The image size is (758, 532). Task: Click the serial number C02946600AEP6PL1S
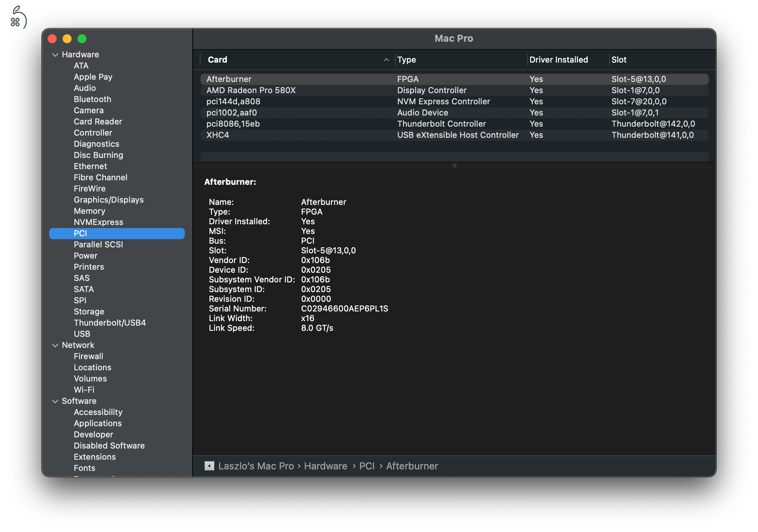344,308
